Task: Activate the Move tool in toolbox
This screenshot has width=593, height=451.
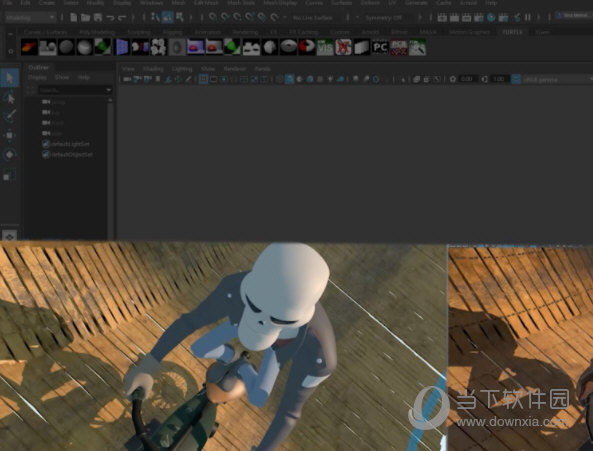Action: [10, 135]
